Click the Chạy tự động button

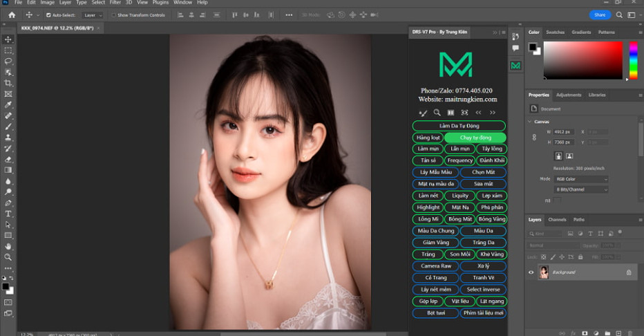click(x=475, y=138)
